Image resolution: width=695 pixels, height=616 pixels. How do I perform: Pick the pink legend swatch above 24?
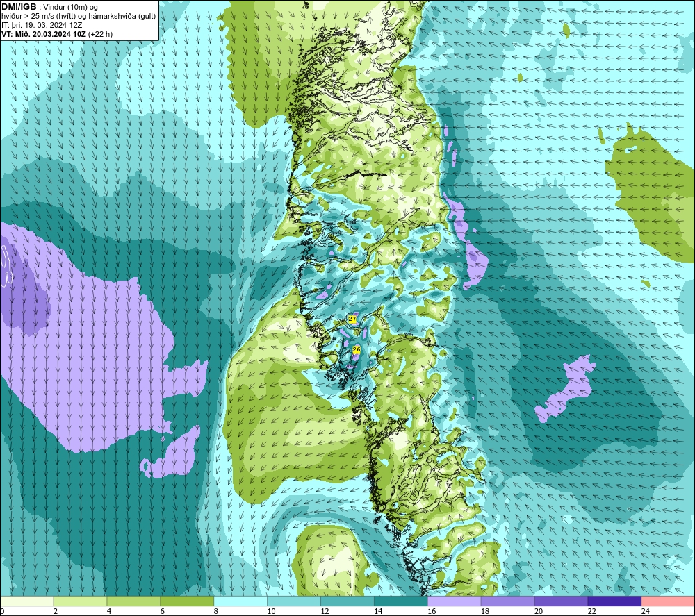tap(668, 601)
